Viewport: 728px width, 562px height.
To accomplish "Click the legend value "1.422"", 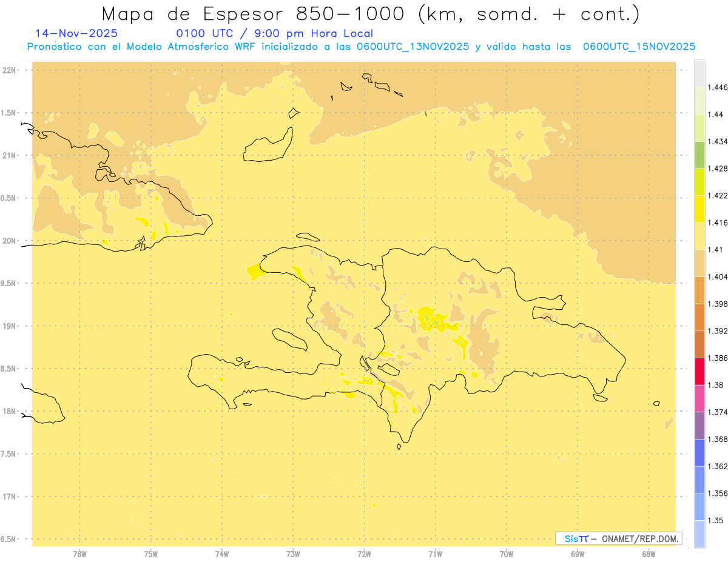I will [x=718, y=195].
